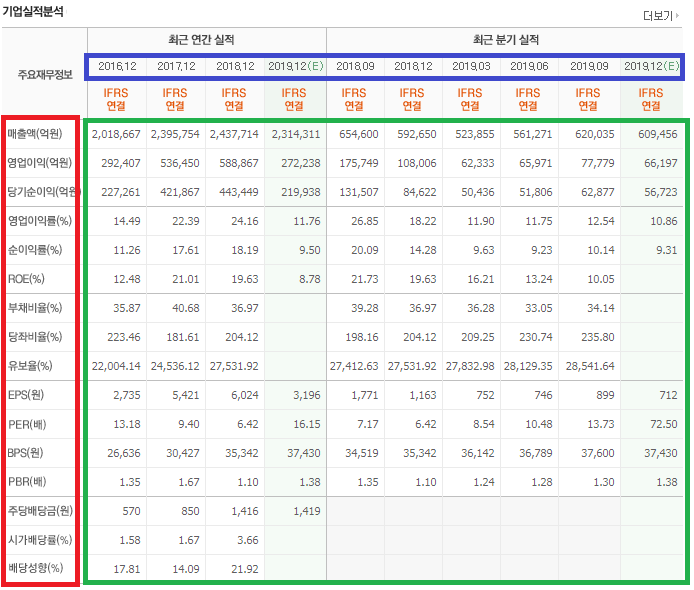694x590 pixels.
Task: Click the operating profit value 588,867
Action: 239,163
